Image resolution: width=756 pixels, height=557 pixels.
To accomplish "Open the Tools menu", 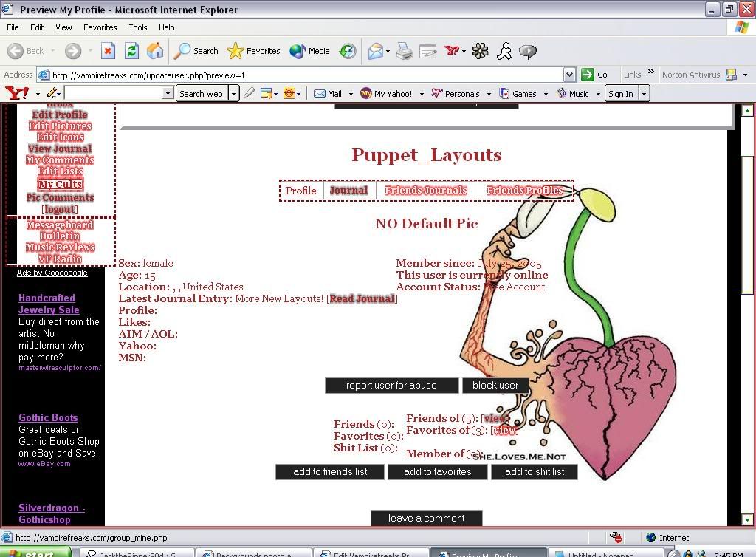I will click(x=138, y=27).
